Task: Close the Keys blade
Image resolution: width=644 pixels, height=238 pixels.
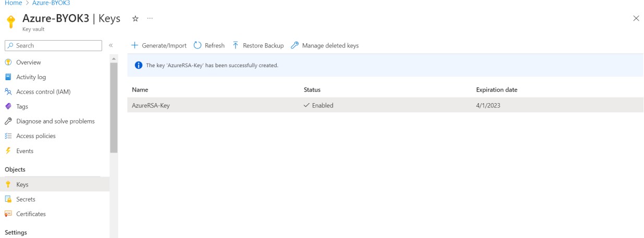Action: coord(636,18)
